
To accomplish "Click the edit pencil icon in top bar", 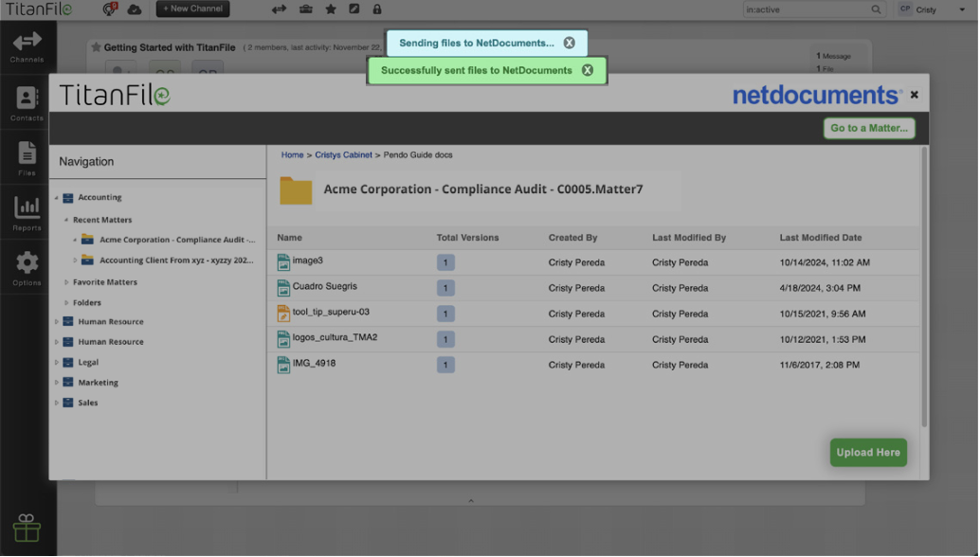I will point(354,9).
